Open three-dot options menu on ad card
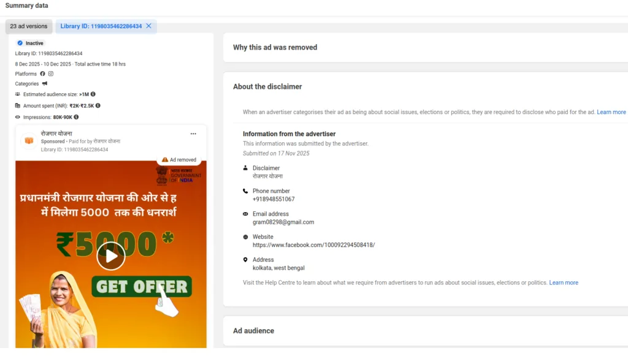This screenshot has width=628, height=364. point(193,134)
